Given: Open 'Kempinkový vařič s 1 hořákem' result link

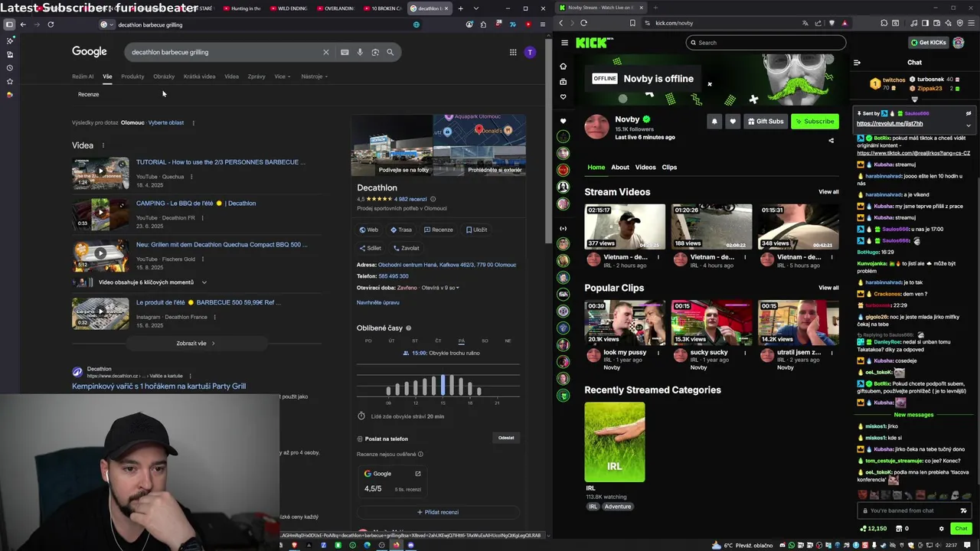Looking at the screenshot, I should (158, 386).
